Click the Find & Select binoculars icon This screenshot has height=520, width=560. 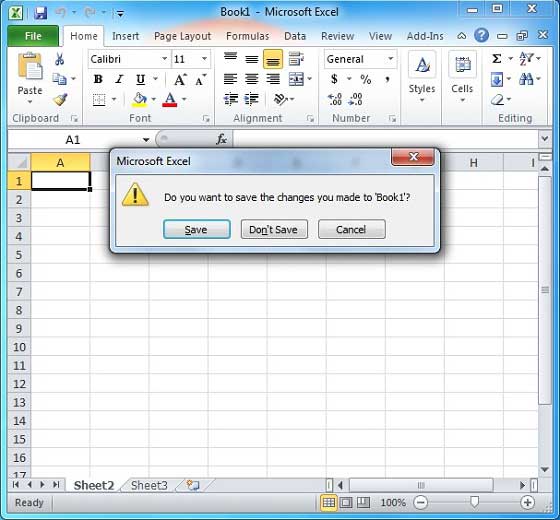pyautogui.click(x=526, y=79)
